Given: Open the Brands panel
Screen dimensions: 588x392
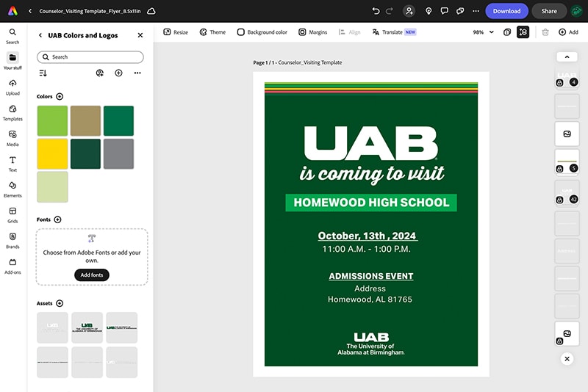Looking at the screenshot, I should tap(12, 241).
